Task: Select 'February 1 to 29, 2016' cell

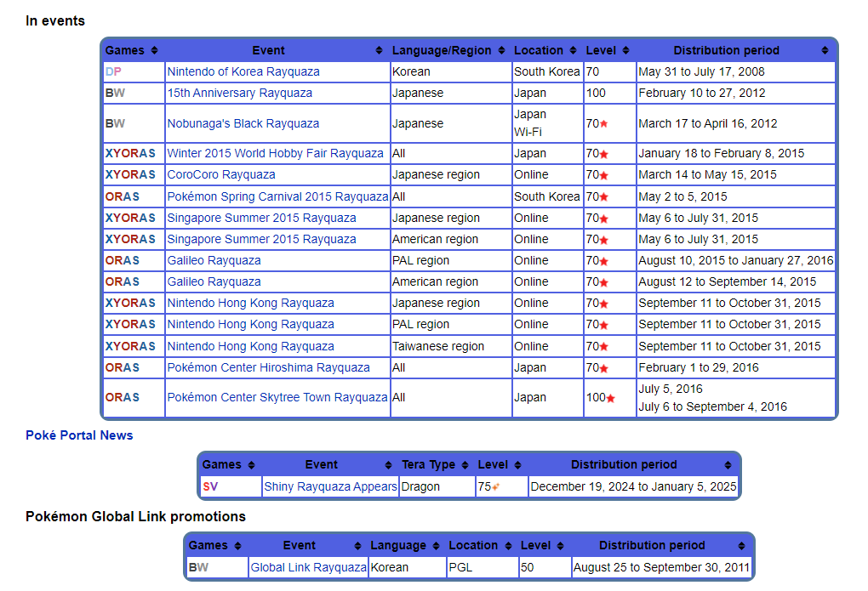Action: 736,368
